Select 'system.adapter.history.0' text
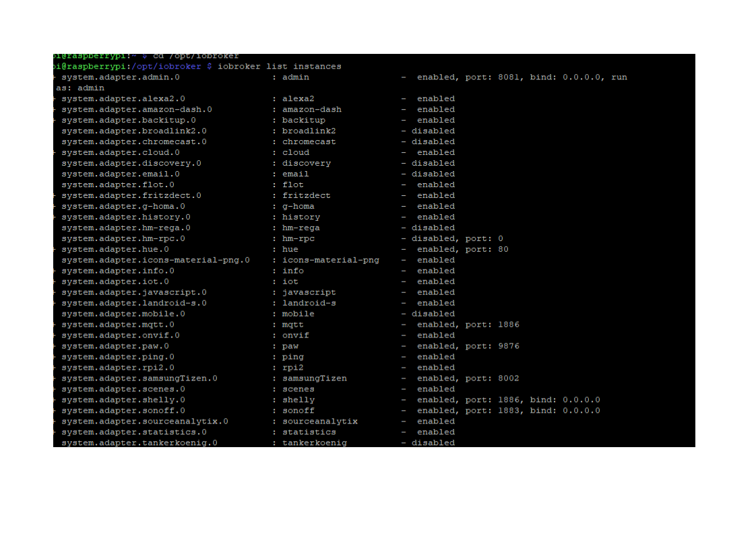 [x=126, y=217]
